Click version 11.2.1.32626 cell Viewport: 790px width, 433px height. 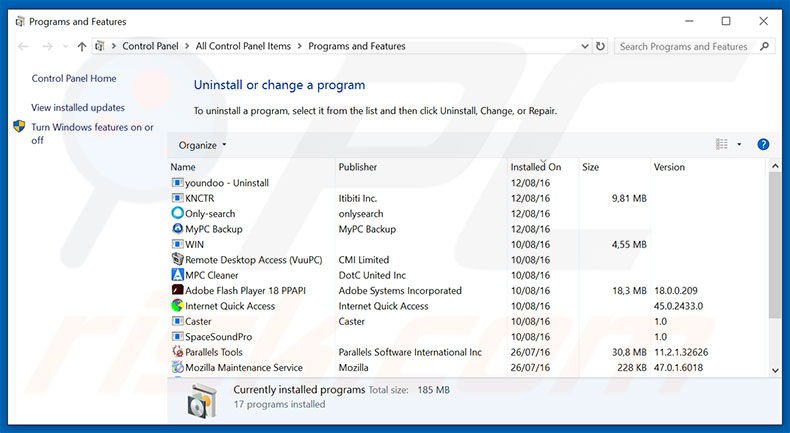(x=681, y=352)
